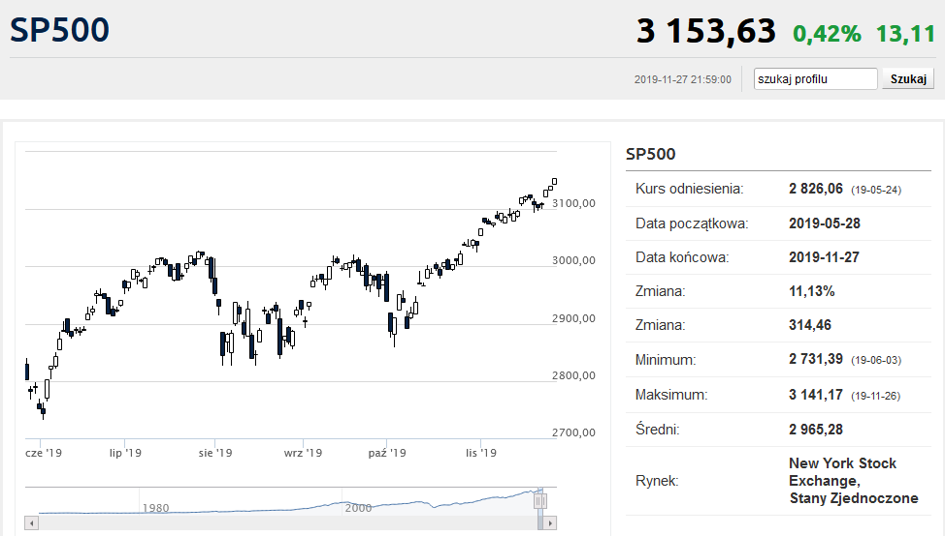Viewport: 945px width, 536px height.
Task: Click the 3 153,63 current price value
Action: pos(706,31)
